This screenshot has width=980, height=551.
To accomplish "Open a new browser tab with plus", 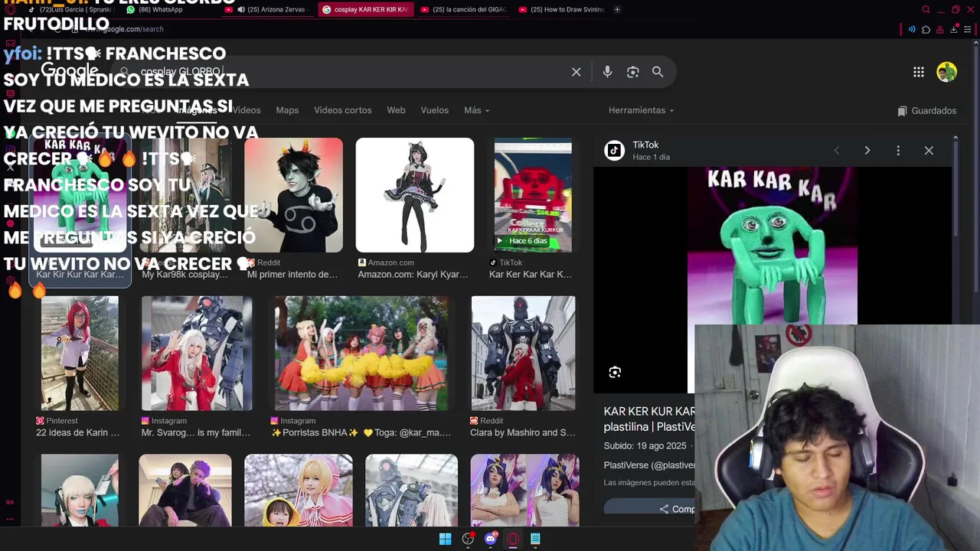I will [617, 9].
